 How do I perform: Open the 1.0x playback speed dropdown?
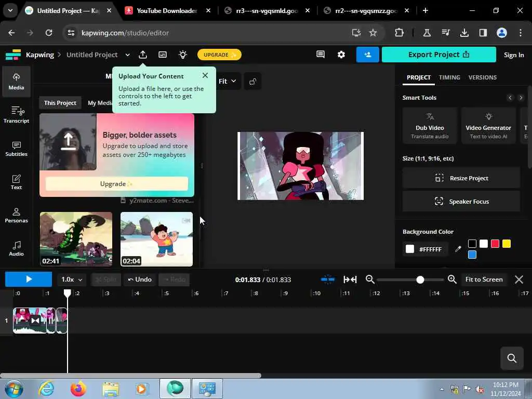coord(72,279)
